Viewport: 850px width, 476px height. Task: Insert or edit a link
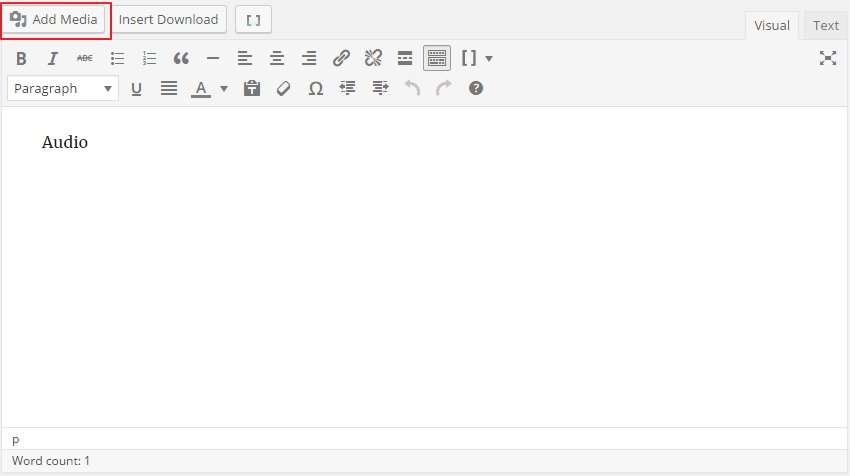pyautogui.click(x=341, y=58)
